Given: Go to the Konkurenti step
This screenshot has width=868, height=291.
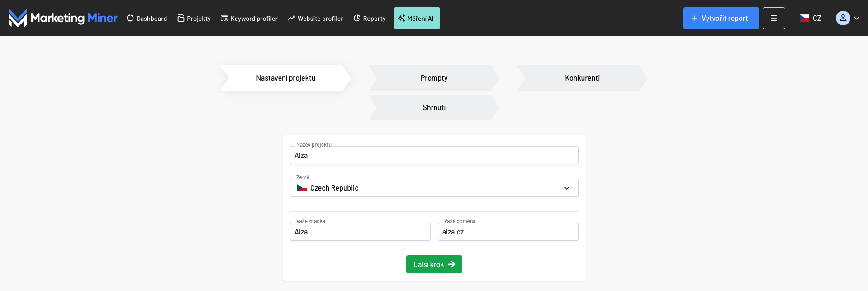Looking at the screenshot, I should [x=582, y=78].
